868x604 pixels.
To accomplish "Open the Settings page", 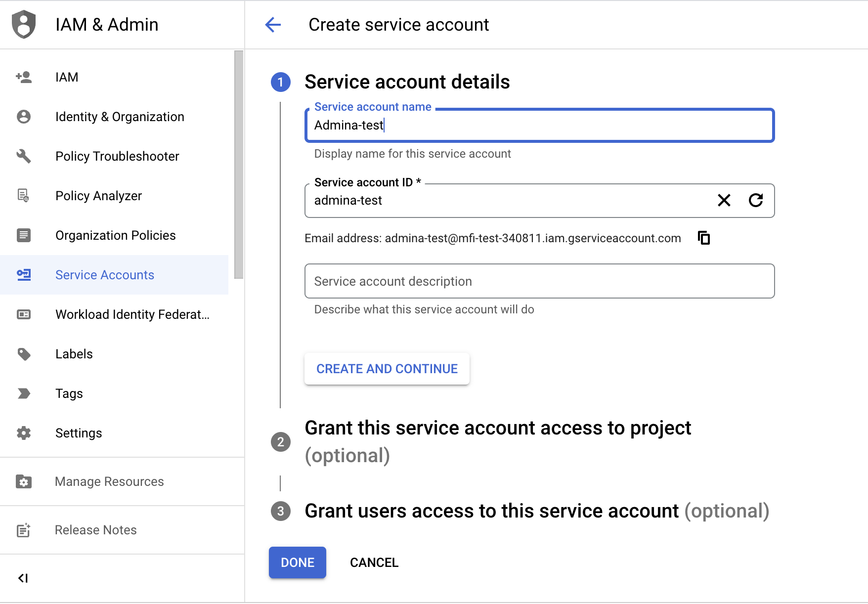I will coord(114,433).
